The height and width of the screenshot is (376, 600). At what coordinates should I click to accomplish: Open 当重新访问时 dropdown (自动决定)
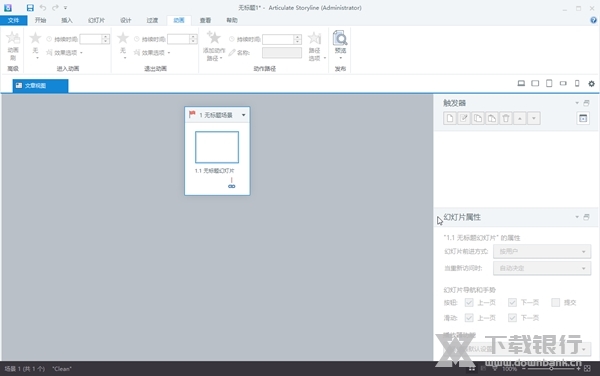[542, 269]
